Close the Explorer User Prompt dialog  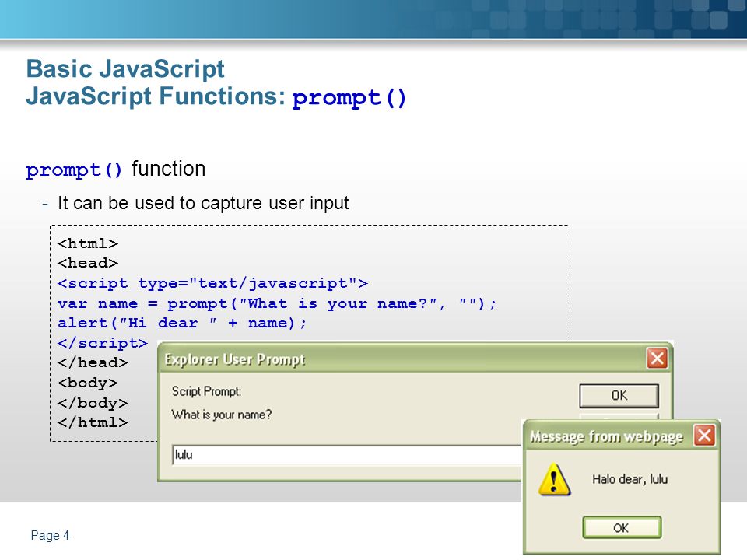[x=657, y=358]
